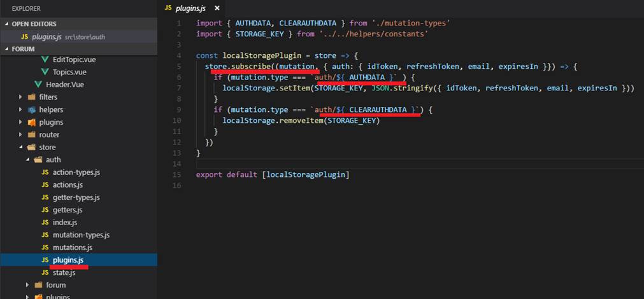Place cursor on 'store.subscribe' in line 5
The width and height of the screenshot is (644, 299).
point(237,66)
